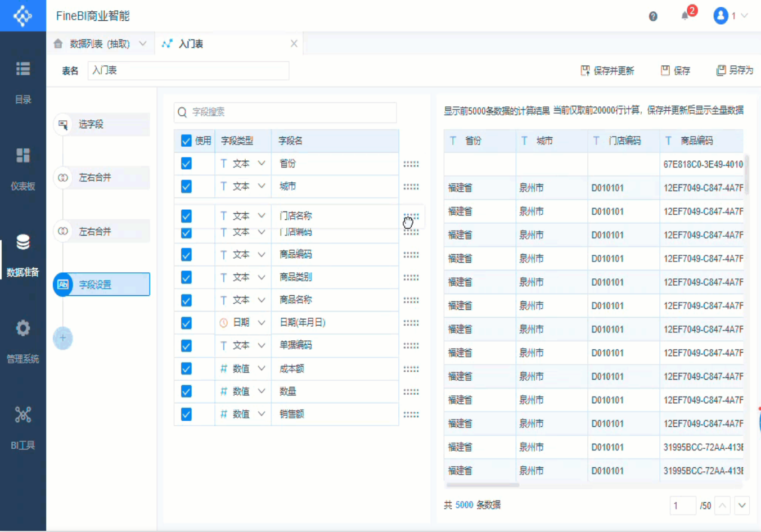The image size is (761, 532).
Task: Uncheck the 数量 field checkbox
Action: click(186, 391)
